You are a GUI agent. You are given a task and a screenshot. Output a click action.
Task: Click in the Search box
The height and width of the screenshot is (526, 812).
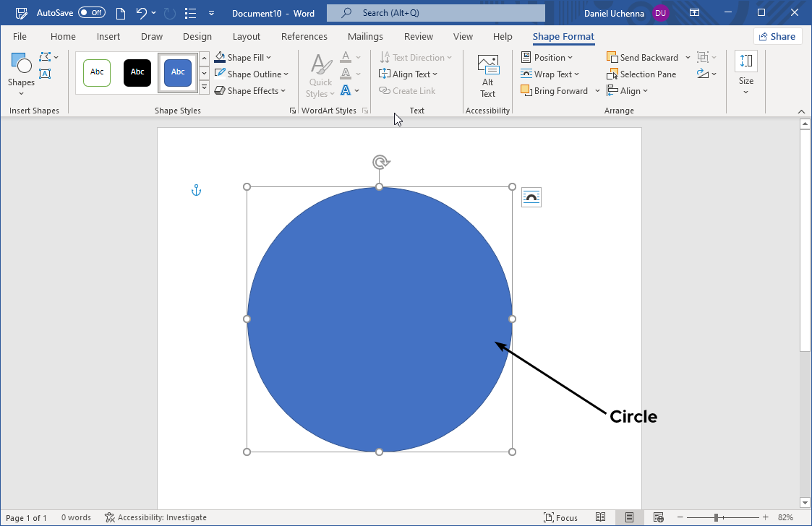[436, 13]
